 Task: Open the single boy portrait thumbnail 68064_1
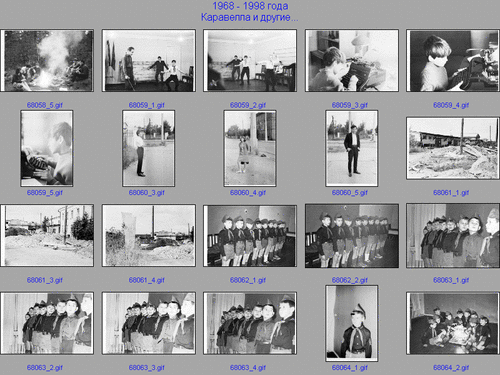(x=352, y=323)
